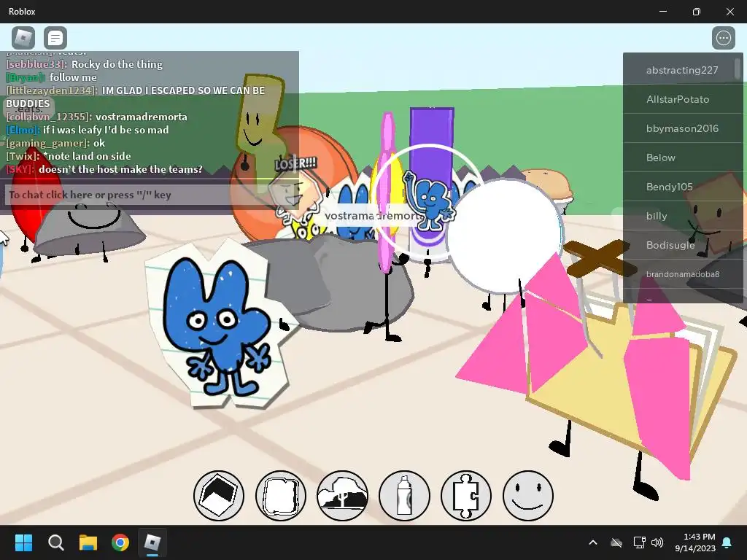Click the player list scrollbar
This screenshot has width=747, height=560.
click(738, 69)
